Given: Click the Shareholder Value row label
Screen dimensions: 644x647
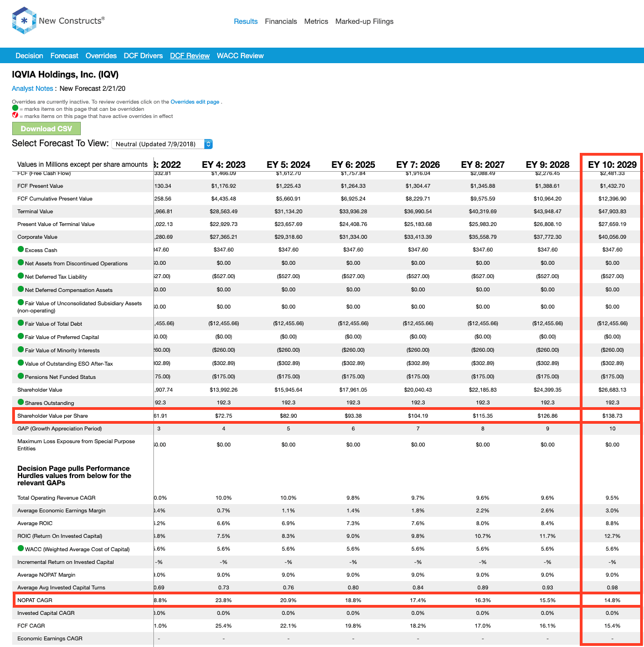Looking at the screenshot, I should coord(40,390).
